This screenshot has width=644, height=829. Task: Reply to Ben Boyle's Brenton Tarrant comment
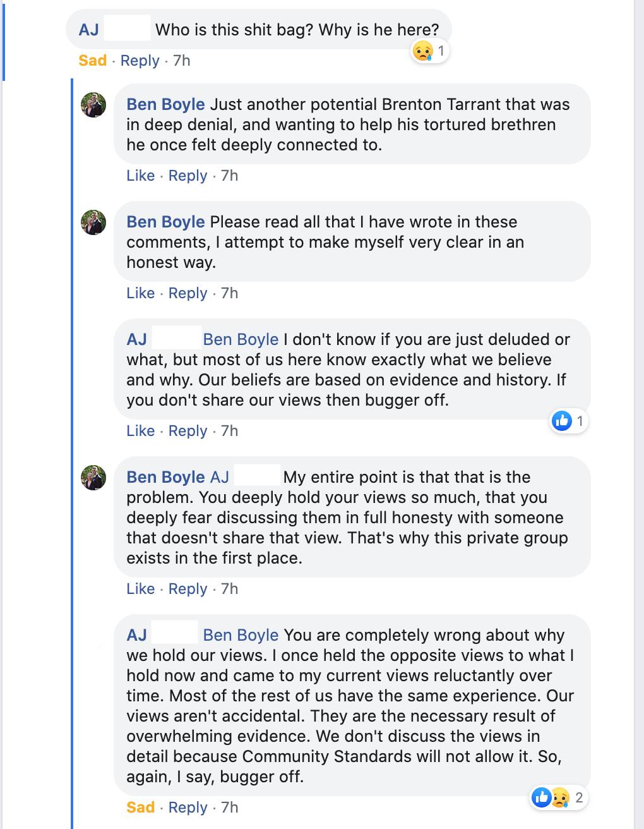pos(188,176)
